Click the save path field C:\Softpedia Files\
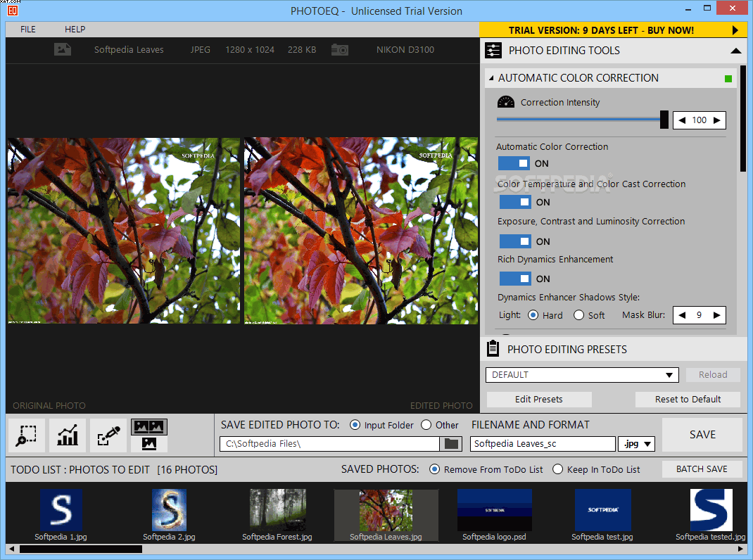 [x=329, y=444]
